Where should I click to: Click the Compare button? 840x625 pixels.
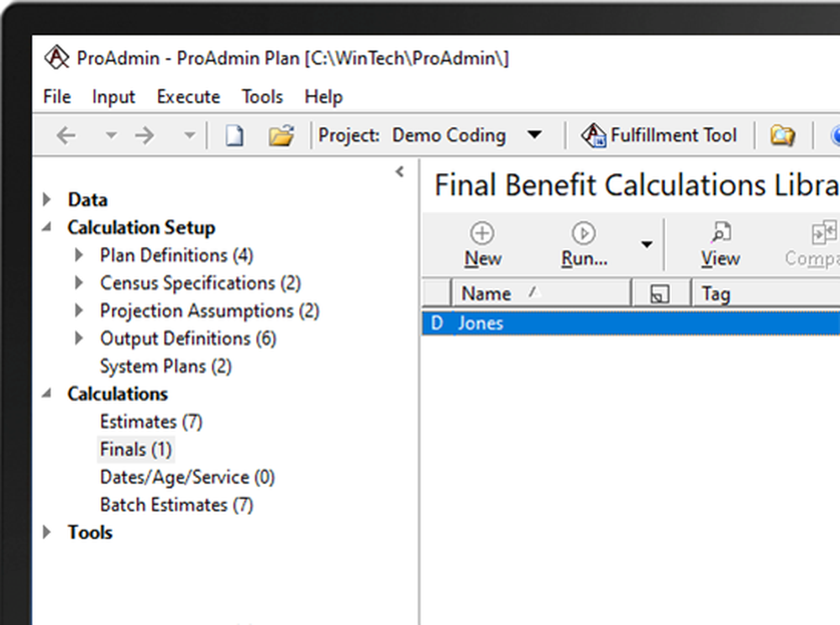(x=813, y=245)
